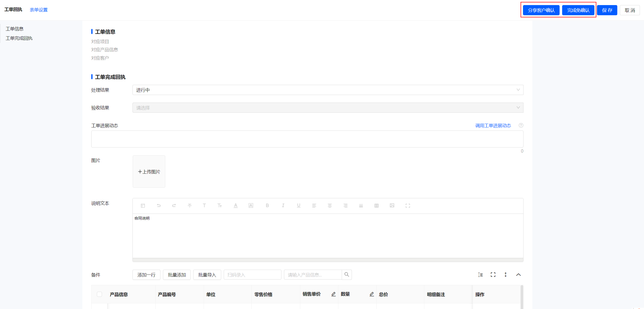Align text left in editor
The image size is (644, 309).
click(x=314, y=206)
